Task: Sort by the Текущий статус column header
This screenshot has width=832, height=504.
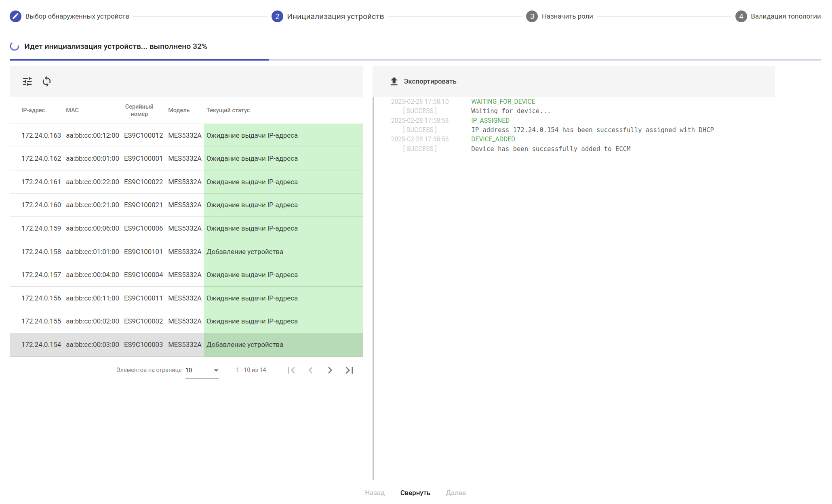Action: (x=228, y=110)
